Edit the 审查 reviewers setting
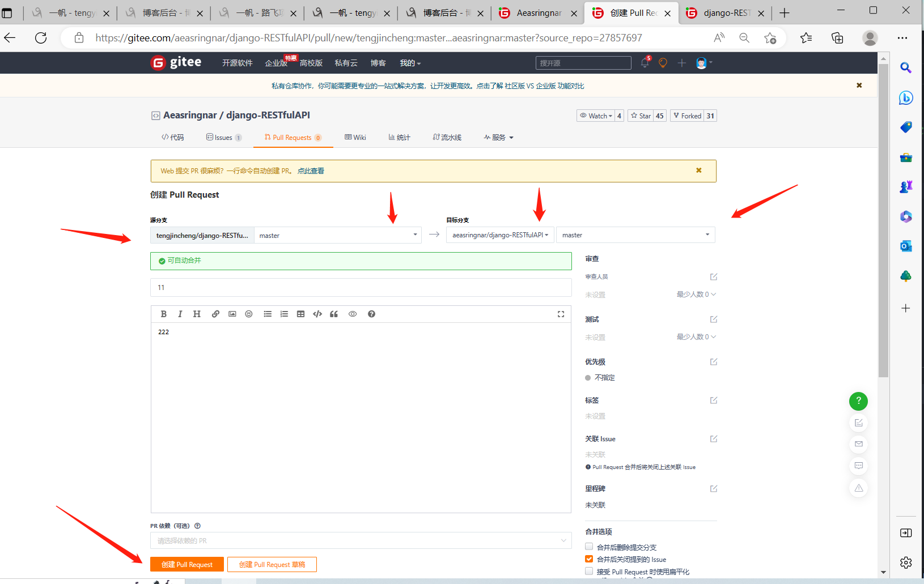The height and width of the screenshot is (584, 924). (714, 277)
